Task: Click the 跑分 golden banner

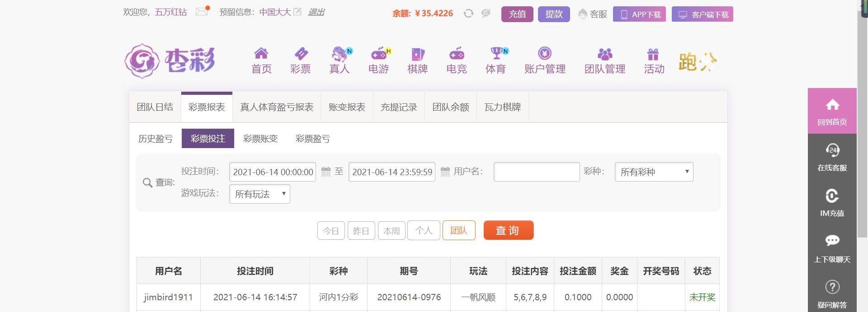Action: point(698,61)
